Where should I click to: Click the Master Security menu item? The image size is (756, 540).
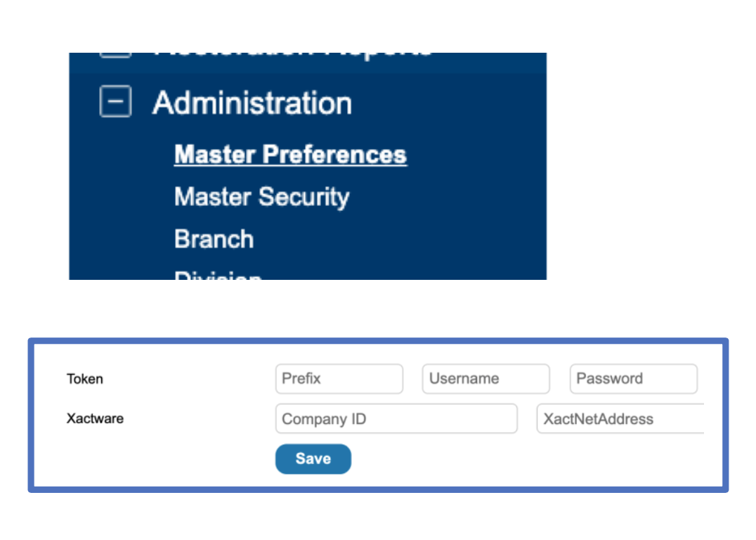261,197
